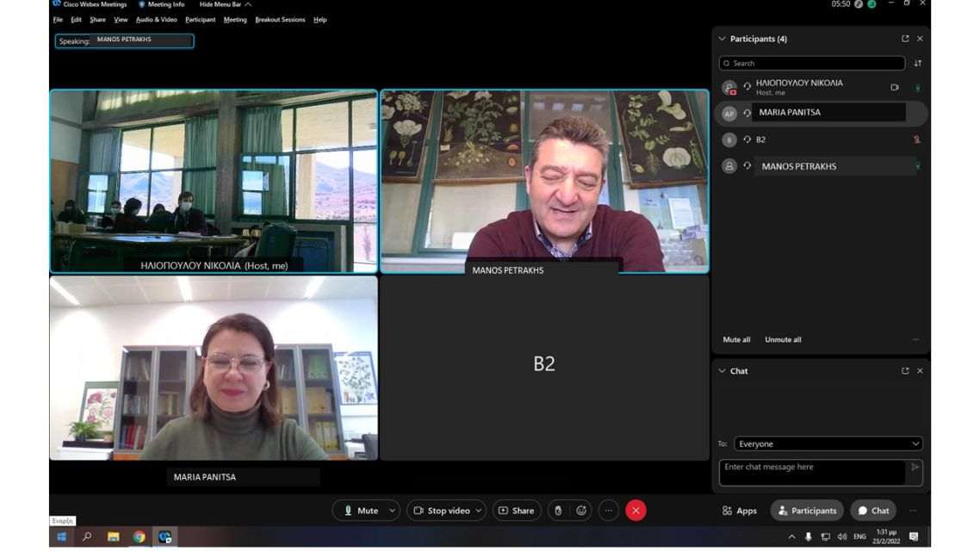Pop out the Chat panel

point(905,371)
